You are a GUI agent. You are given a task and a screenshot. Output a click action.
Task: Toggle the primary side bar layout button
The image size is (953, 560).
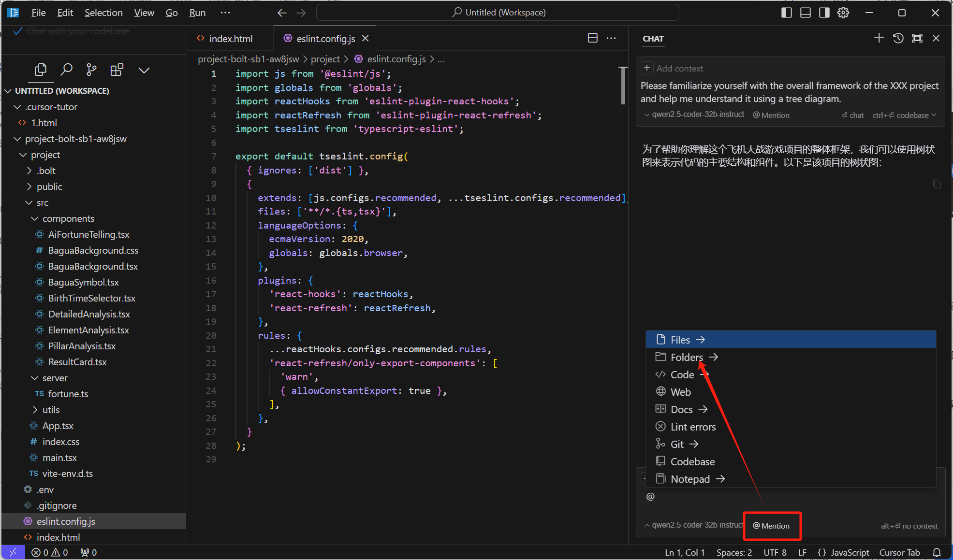coord(786,13)
